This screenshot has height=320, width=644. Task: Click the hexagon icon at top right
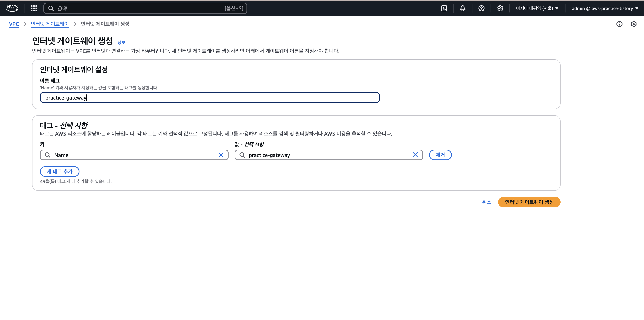click(633, 24)
